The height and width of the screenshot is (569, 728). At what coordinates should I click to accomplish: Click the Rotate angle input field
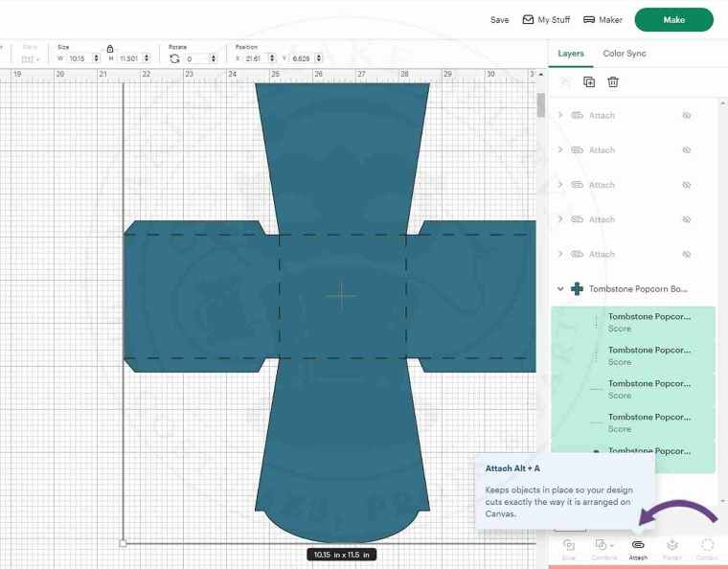coord(197,58)
